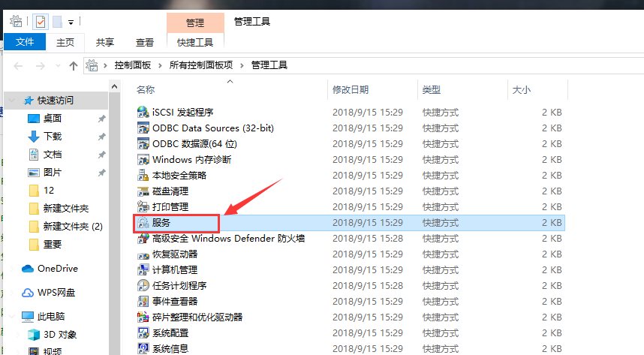Expand the OneDrive tree node
This screenshot has height=355, width=644.
tap(12, 269)
